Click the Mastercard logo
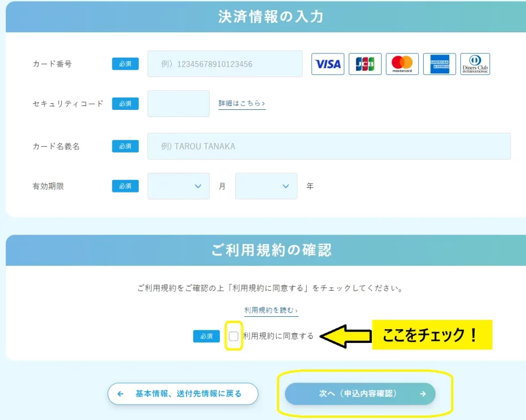The width and height of the screenshot is (526, 420). point(402,64)
